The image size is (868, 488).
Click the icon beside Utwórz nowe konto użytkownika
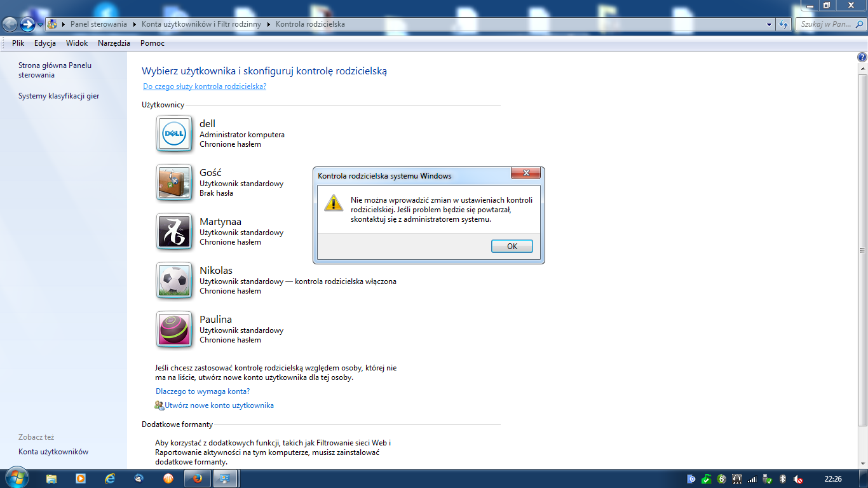(x=159, y=405)
